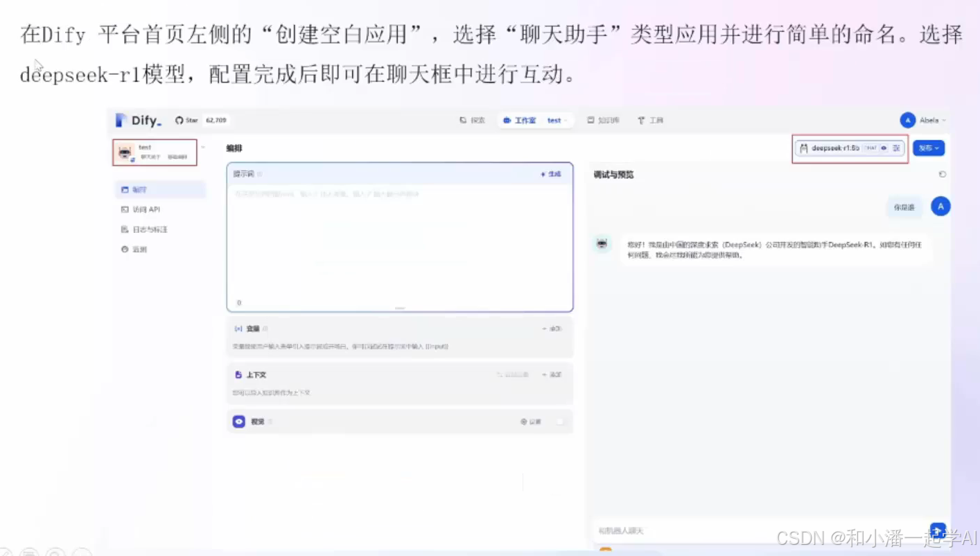Click the Dify logo
Viewport: 980px width, 556px height.
139,121
